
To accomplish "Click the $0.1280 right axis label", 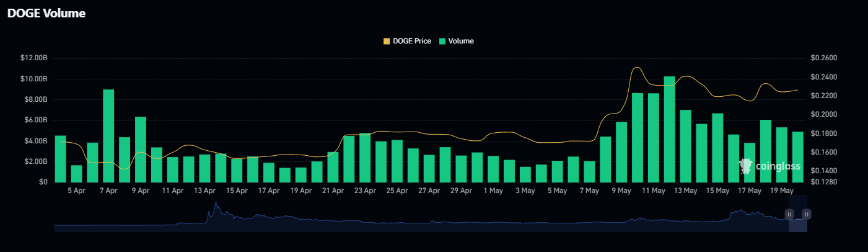I will pos(823,182).
